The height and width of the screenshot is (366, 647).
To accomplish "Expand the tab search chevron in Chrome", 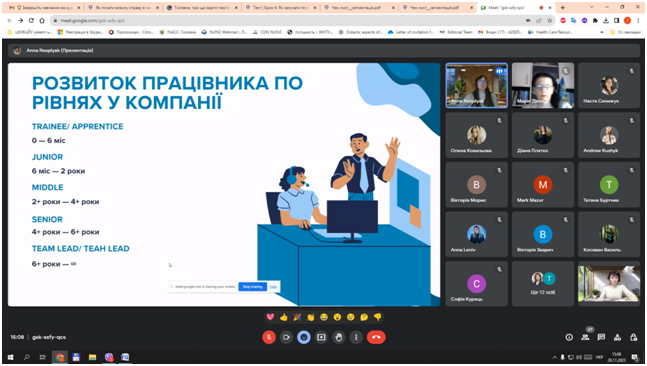I will [x=591, y=7].
